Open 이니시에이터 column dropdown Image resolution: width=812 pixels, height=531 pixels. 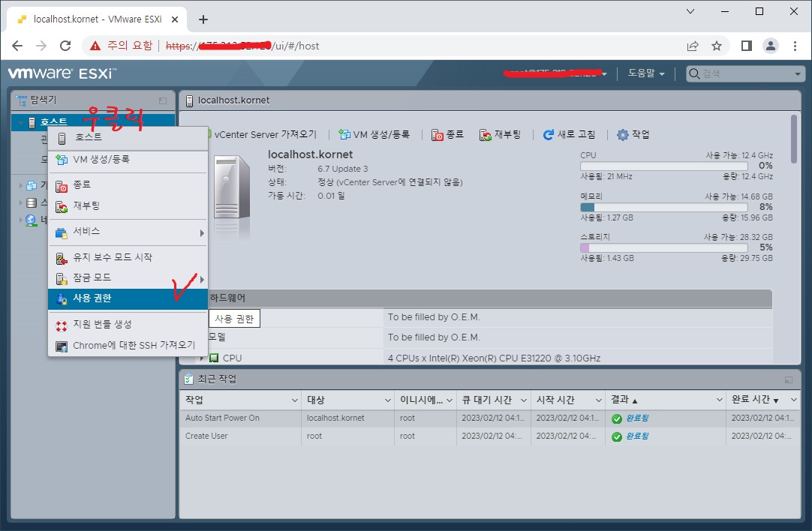click(x=450, y=400)
